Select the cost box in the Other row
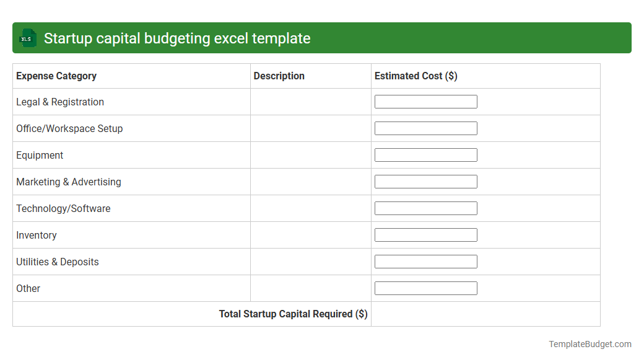Viewport: 644px width, 362px height. tap(425, 288)
